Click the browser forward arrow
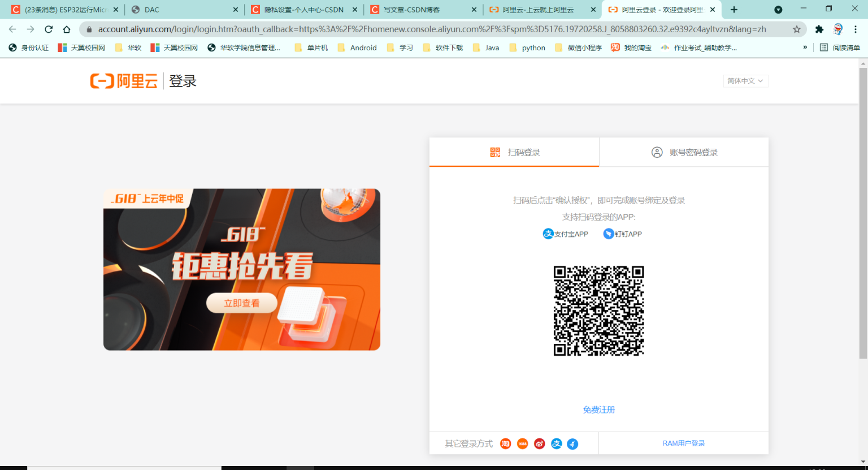The width and height of the screenshot is (868, 470). [x=31, y=29]
